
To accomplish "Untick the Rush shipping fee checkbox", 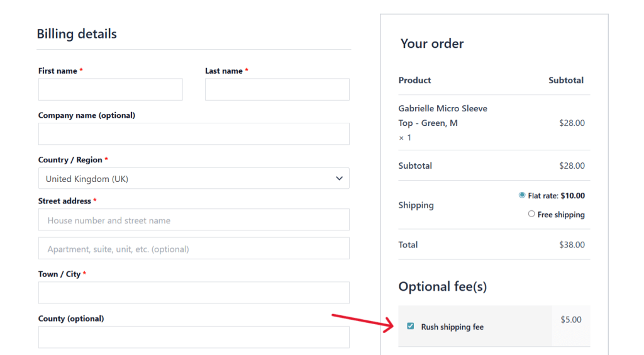I will click(411, 326).
